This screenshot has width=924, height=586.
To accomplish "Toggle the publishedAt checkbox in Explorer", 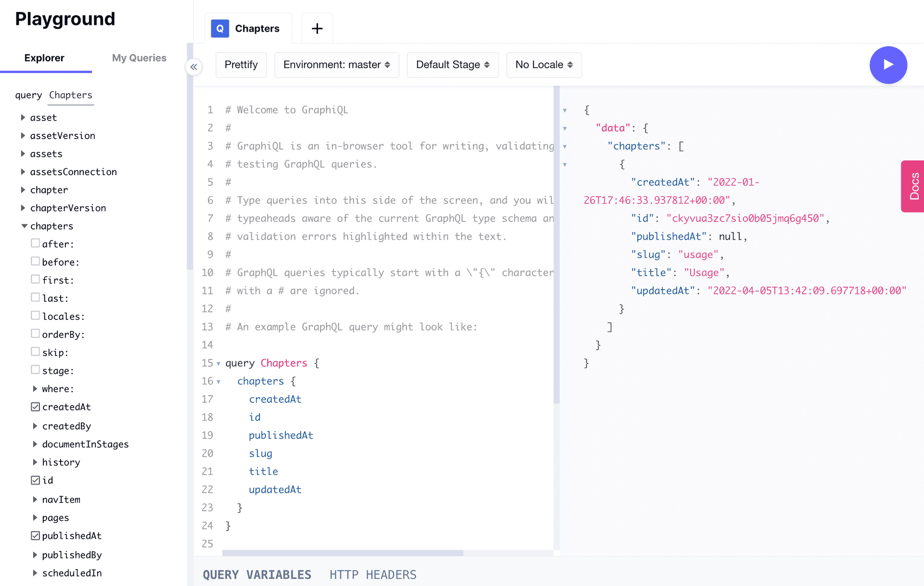I will tap(35, 535).
